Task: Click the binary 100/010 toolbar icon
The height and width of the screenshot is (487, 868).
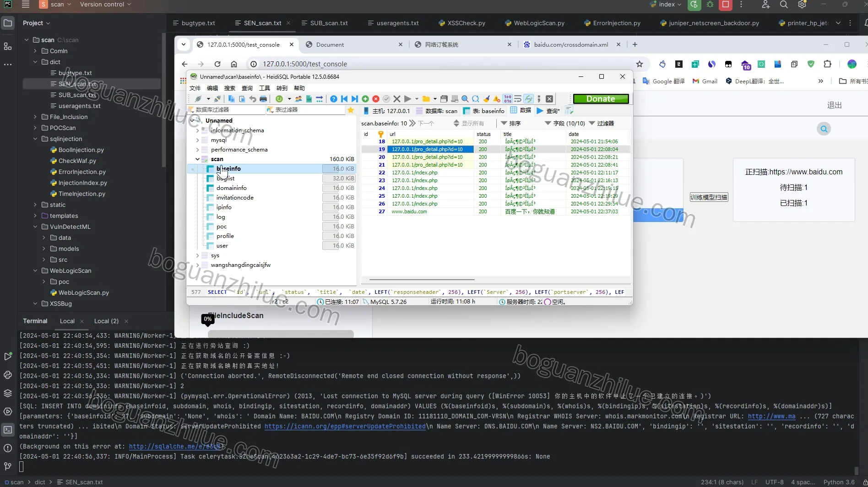Action: tap(507, 99)
